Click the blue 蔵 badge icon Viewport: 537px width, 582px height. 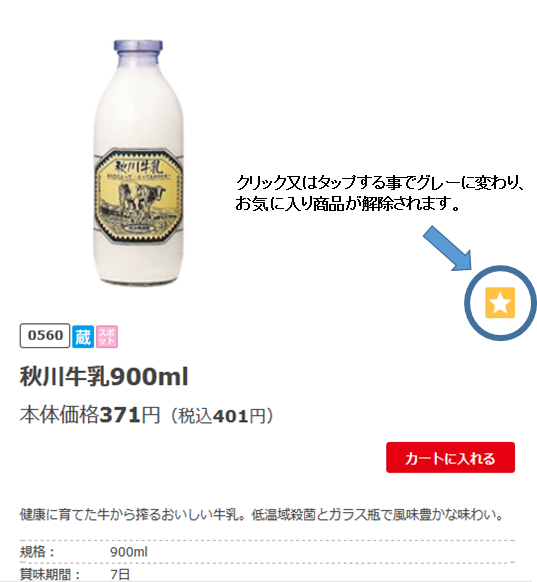coord(83,337)
